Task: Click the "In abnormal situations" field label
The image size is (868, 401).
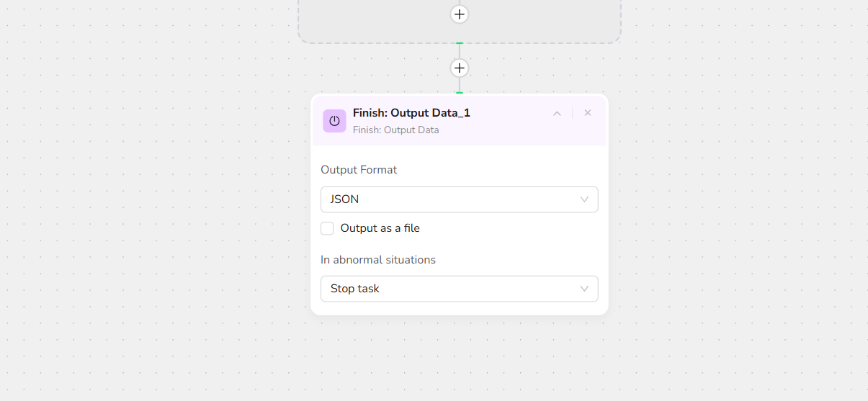Action: (x=378, y=260)
